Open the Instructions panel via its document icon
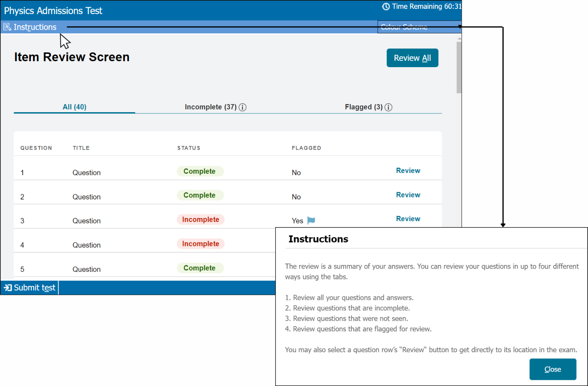The image size is (588, 386). 6,27
